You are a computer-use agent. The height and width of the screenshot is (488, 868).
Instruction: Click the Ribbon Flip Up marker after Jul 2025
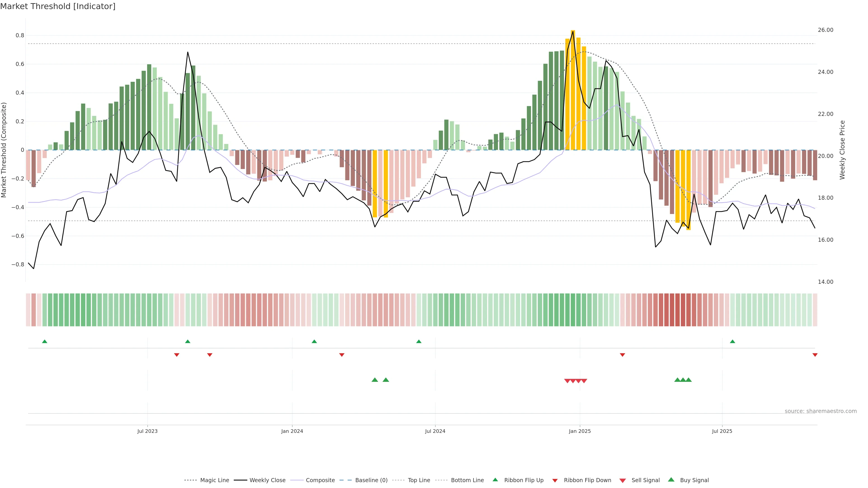(x=733, y=342)
